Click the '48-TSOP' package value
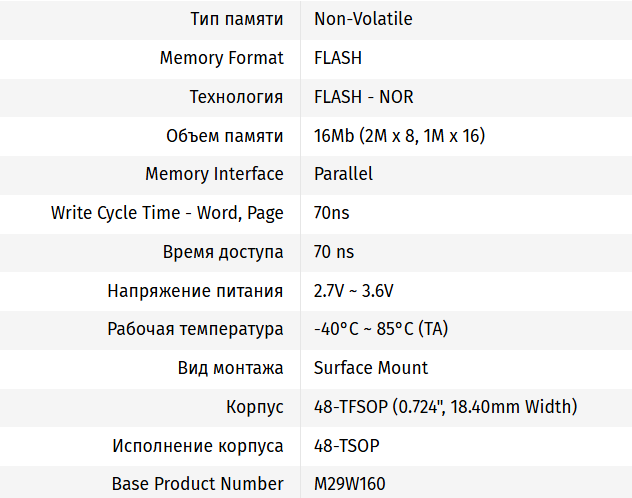632x498 pixels. point(346,446)
